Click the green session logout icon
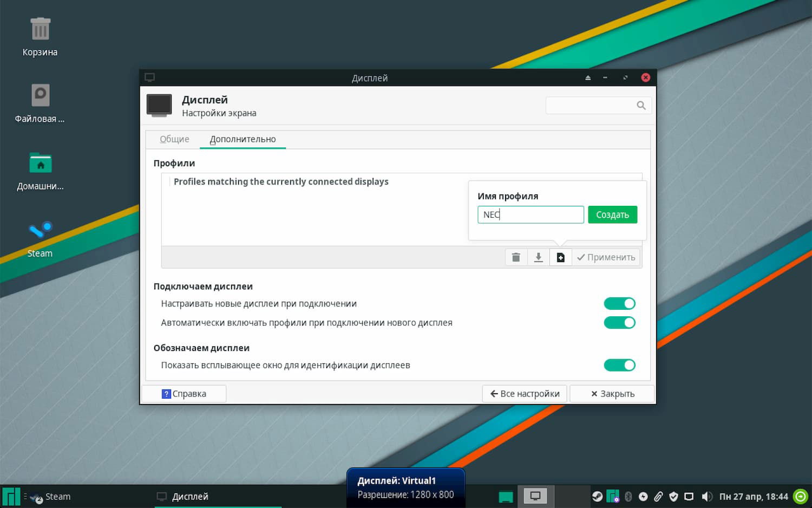This screenshot has height=508, width=812. pyautogui.click(x=800, y=497)
